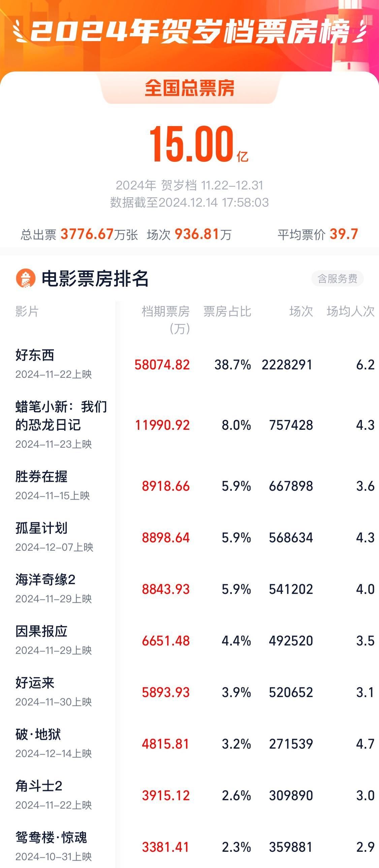Image resolution: width=379 pixels, height=868 pixels.
Task: Click the orange movie ticket icon
Action: click(26, 278)
